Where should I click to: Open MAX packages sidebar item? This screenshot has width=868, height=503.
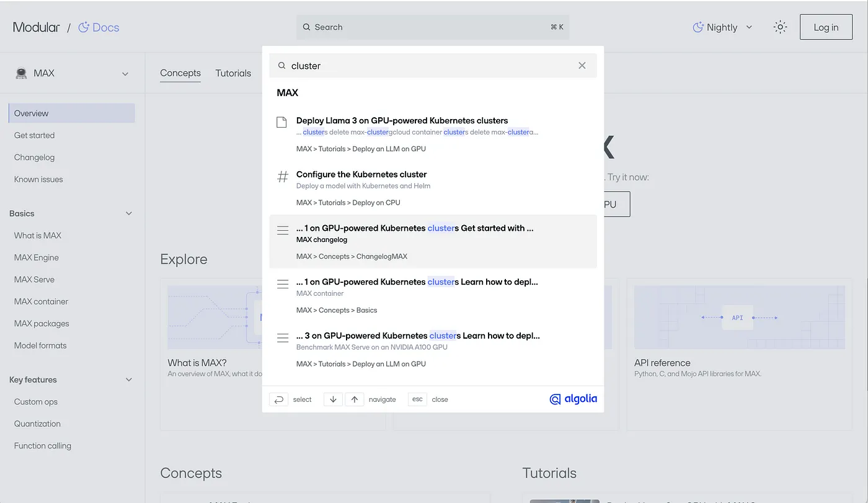click(42, 324)
